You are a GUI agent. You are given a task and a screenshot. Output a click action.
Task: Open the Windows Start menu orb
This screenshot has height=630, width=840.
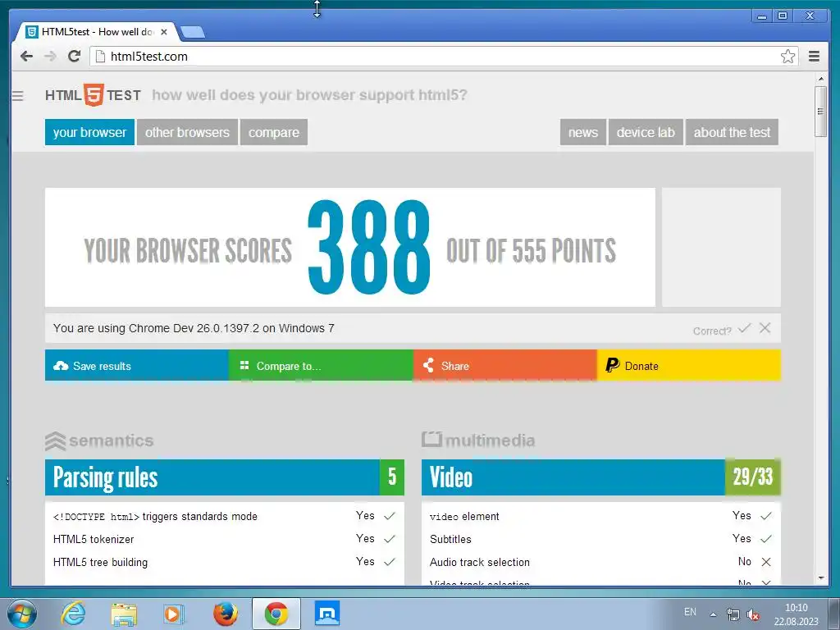point(22,614)
